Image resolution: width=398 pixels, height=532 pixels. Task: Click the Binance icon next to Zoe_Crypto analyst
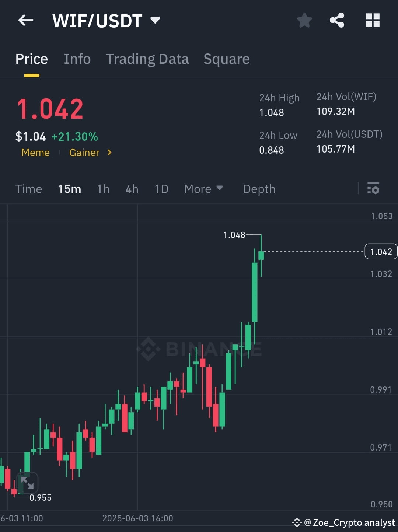[x=297, y=522]
